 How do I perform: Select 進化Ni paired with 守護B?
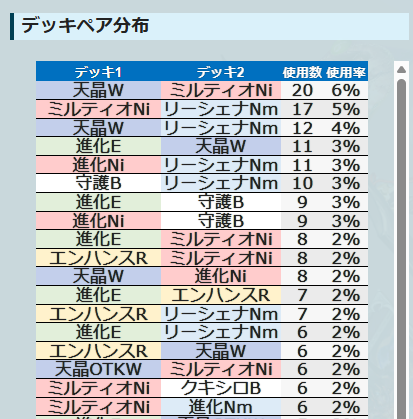point(98,221)
